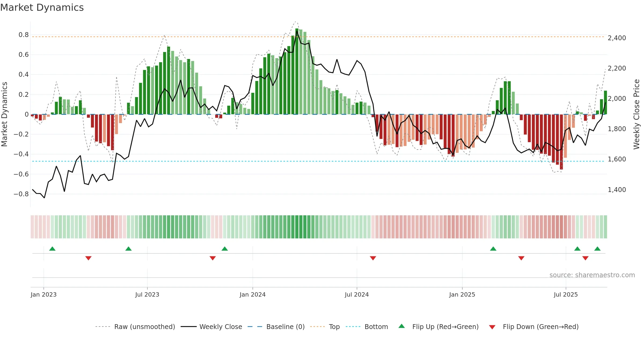Click the deepest red bar near June 2025
The width and height of the screenshot is (644, 362).
[x=561, y=142]
